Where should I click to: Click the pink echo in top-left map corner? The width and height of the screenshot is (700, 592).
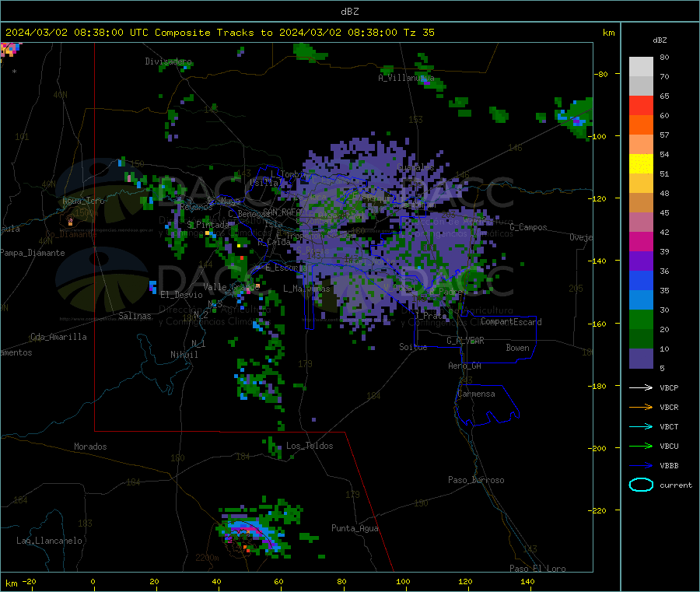tap(10, 49)
